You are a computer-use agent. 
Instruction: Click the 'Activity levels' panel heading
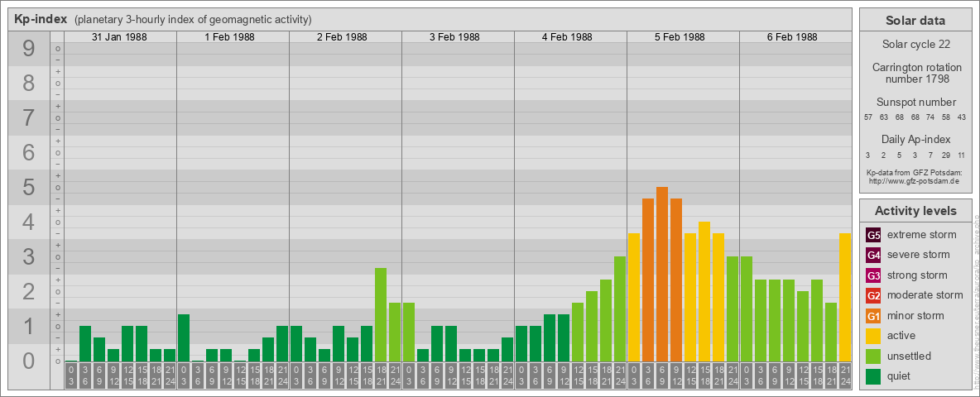coord(915,211)
